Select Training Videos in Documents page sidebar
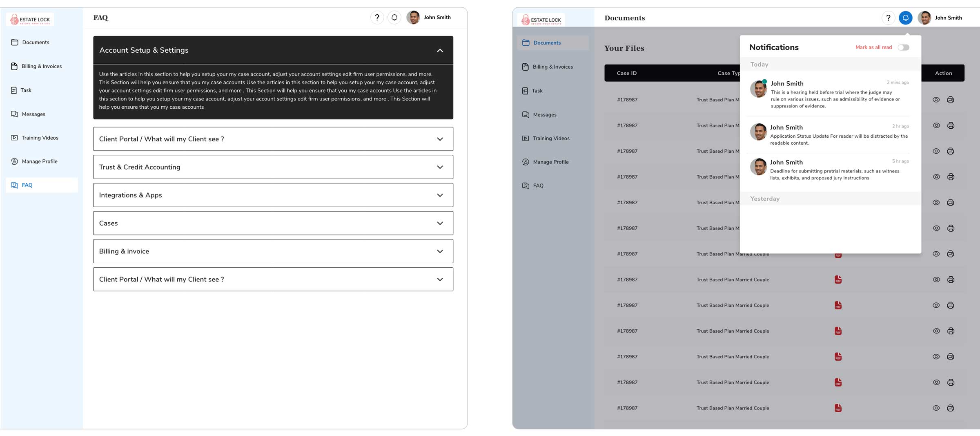Image resolution: width=980 pixels, height=436 pixels. (x=551, y=138)
